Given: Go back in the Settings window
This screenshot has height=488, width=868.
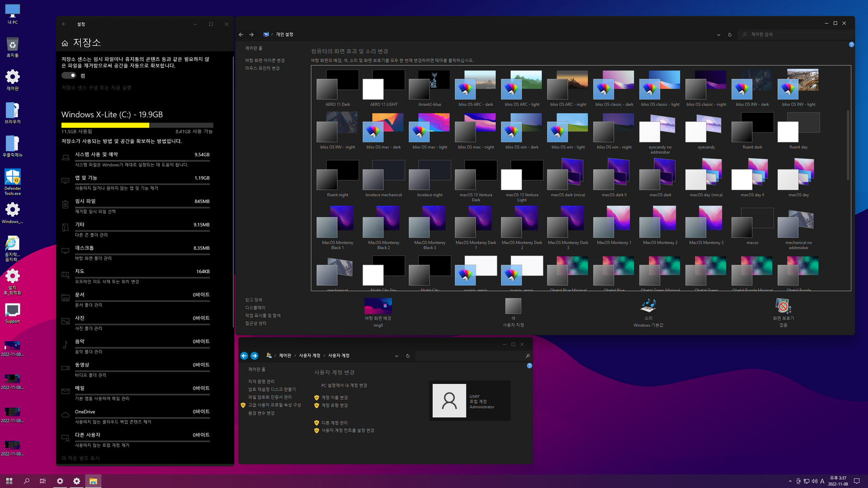Looking at the screenshot, I should point(64,24).
